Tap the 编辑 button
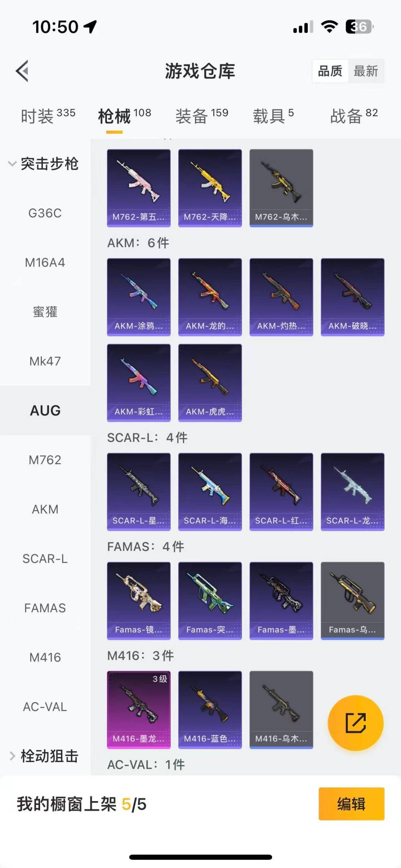The width and height of the screenshot is (401, 868). click(x=352, y=804)
